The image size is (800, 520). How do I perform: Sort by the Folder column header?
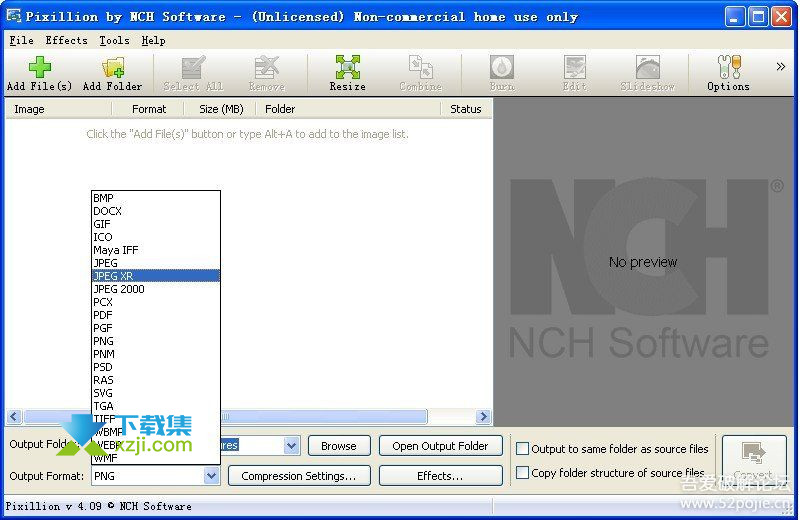348,109
